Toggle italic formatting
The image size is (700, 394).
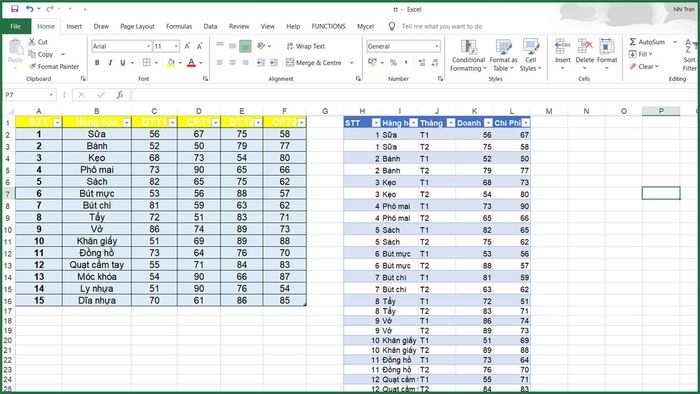click(110, 62)
